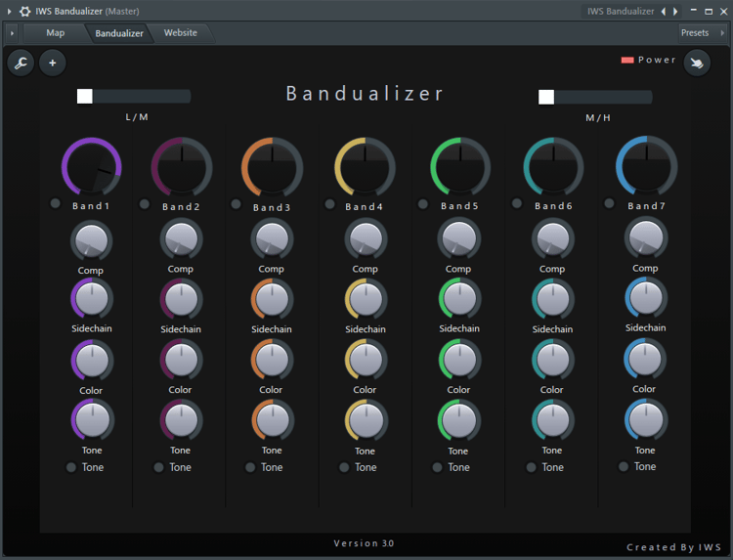The width and height of the screenshot is (733, 560).
Task: Enable the Band 3 Tone radio dot
Action: coord(250,467)
